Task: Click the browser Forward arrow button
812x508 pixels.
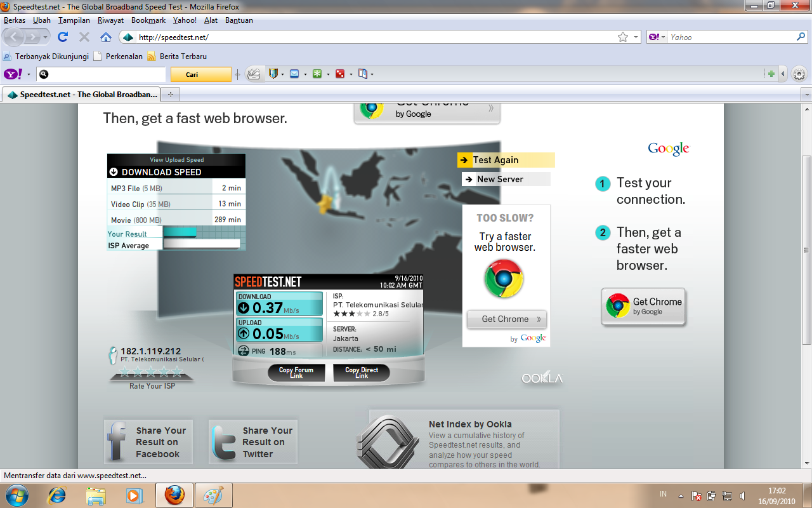Action: pyautogui.click(x=34, y=37)
